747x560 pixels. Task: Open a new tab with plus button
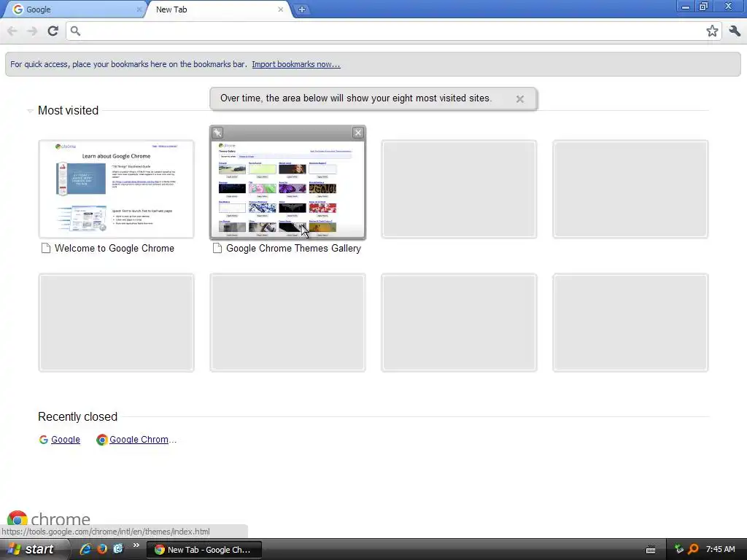(x=301, y=9)
